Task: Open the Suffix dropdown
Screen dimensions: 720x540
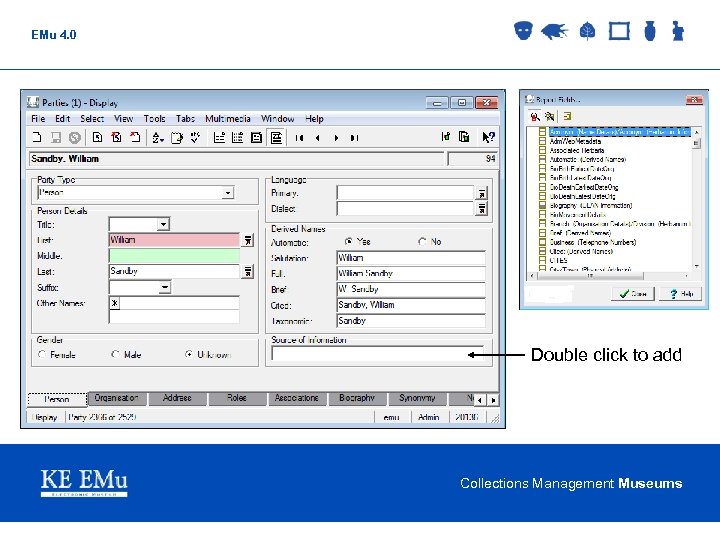Action: coord(164,288)
